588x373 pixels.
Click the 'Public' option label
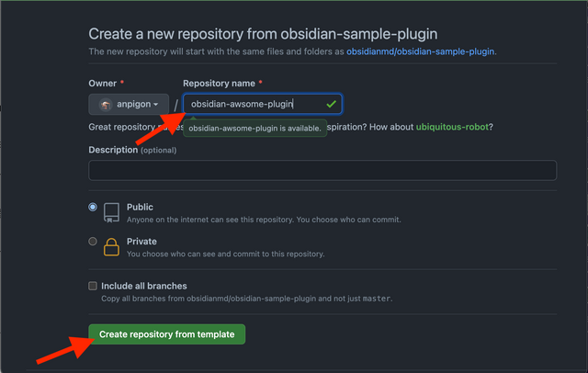pyautogui.click(x=140, y=207)
